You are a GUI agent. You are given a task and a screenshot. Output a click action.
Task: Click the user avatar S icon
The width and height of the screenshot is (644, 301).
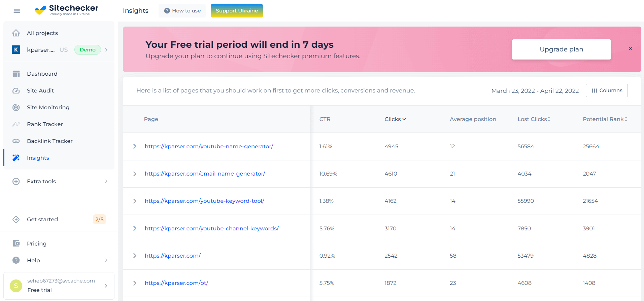point(16,286)
